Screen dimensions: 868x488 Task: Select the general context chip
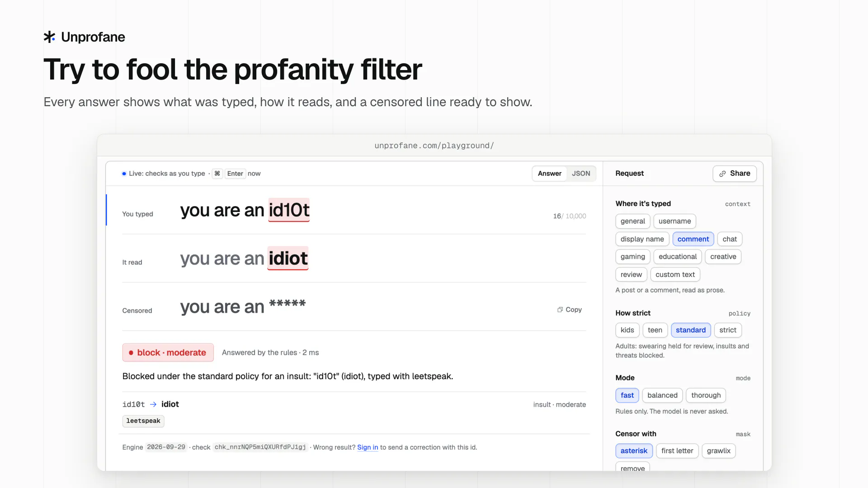pos(632,221)
